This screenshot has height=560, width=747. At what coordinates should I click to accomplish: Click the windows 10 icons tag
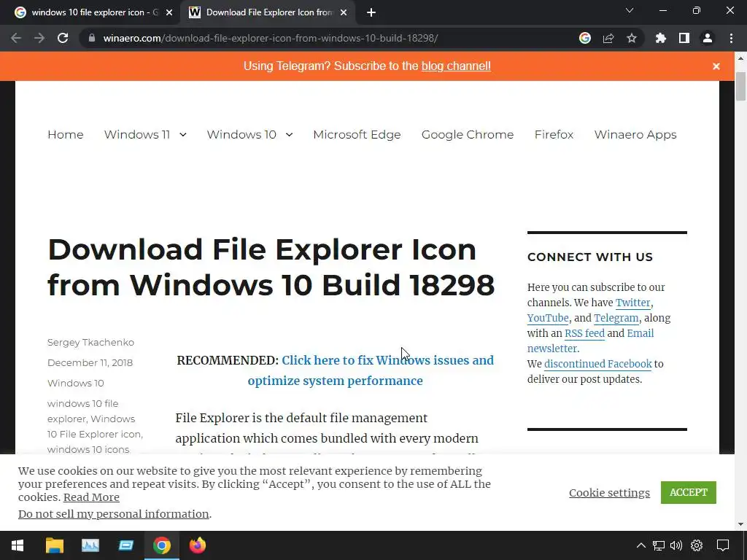(x=88, y=449)
